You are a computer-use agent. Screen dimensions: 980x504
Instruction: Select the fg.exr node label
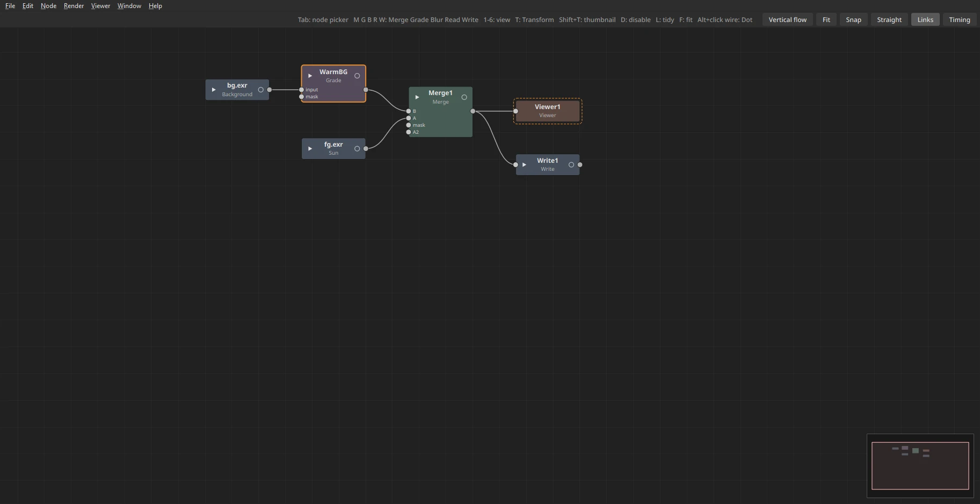(333, 145)
